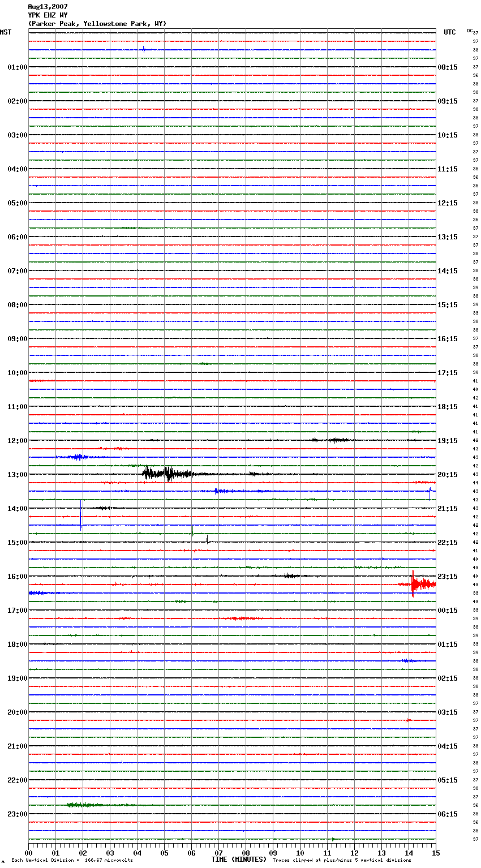Click the small blue spike on the third trace
This screenshot has width=481, height=868.
(x=144, y=49)
